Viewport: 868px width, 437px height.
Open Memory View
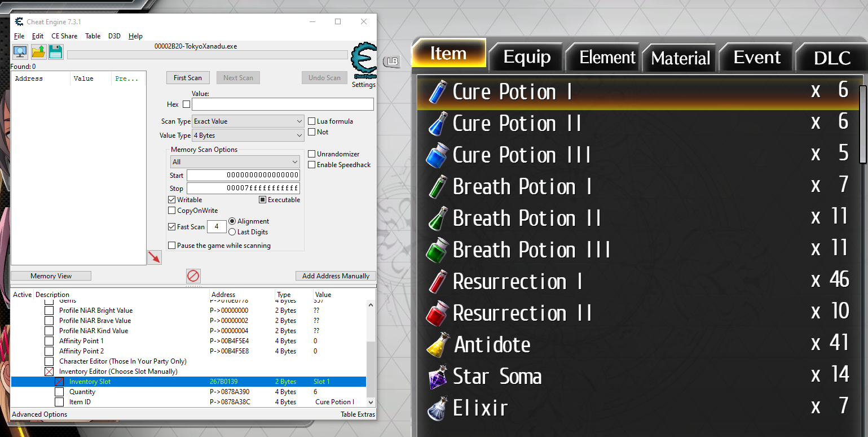51,276
